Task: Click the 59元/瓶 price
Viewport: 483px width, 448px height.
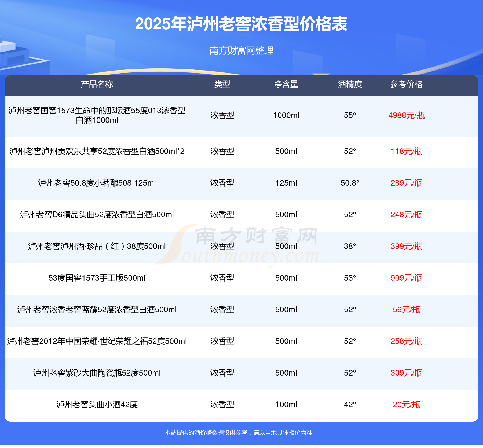Action: (x=407, y=310)
